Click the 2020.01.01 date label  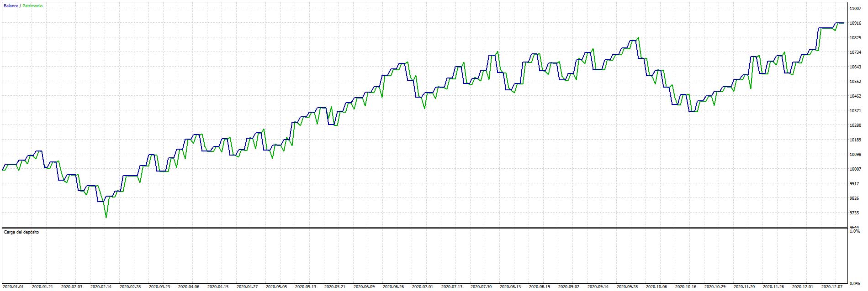(13, 287)
